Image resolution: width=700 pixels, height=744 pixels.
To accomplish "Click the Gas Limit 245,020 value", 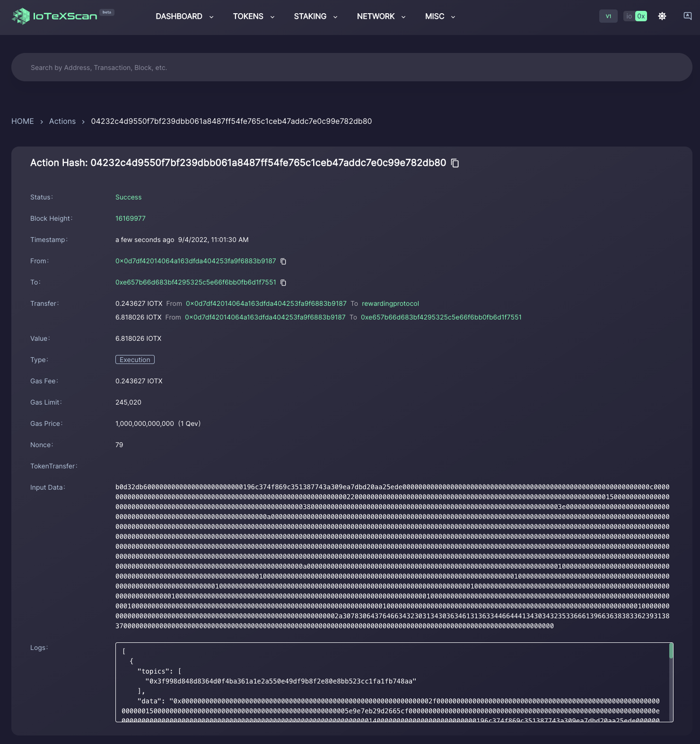I will tap(128, 402).
